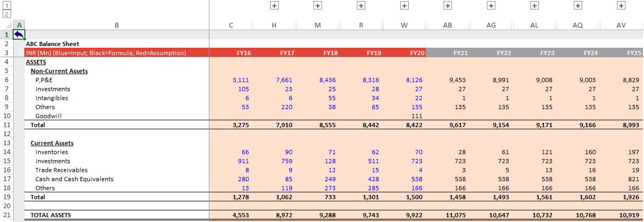This screenshot has width=644, height=222.
Task: Click the Non-Current Total FY16 value 3,275
Action: 241,125
